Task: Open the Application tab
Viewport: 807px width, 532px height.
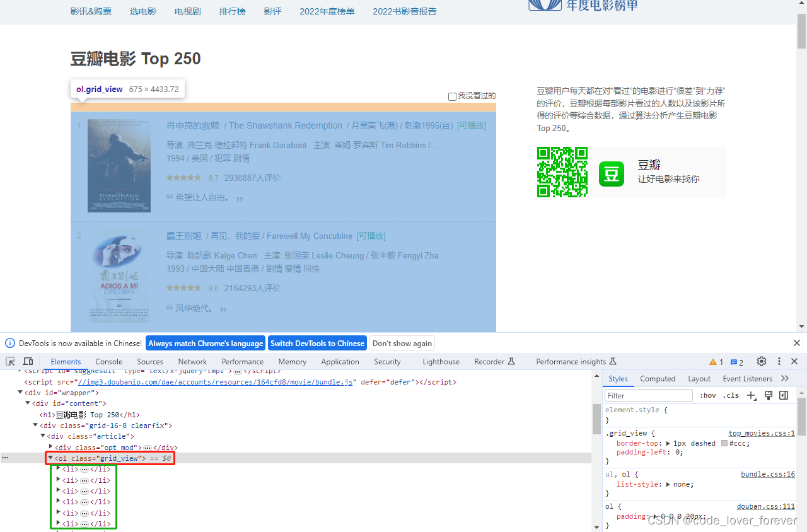Action: coord(340,361)
